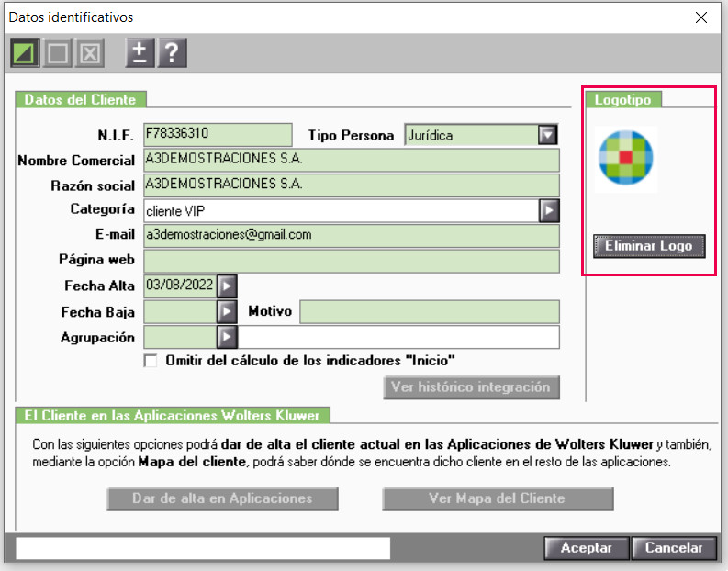Open the Categoría selector arrow
Screen dimensions: 728x571
549,211
